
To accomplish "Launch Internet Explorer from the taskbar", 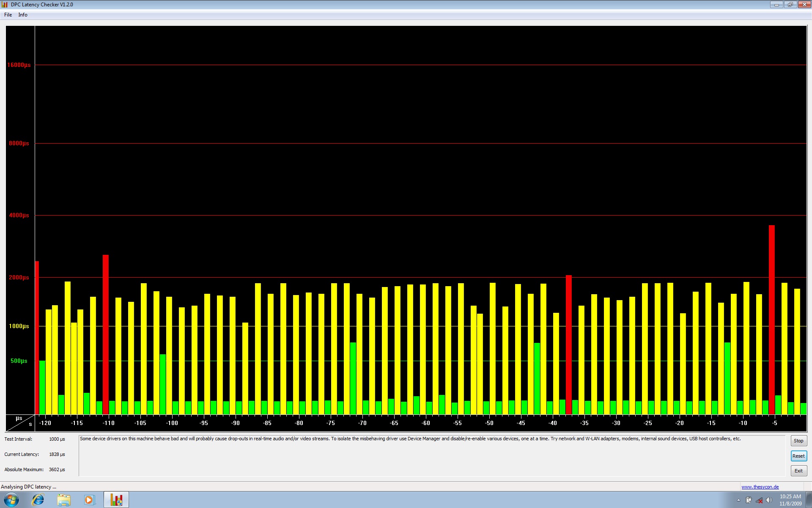I will tap(38, 500).
